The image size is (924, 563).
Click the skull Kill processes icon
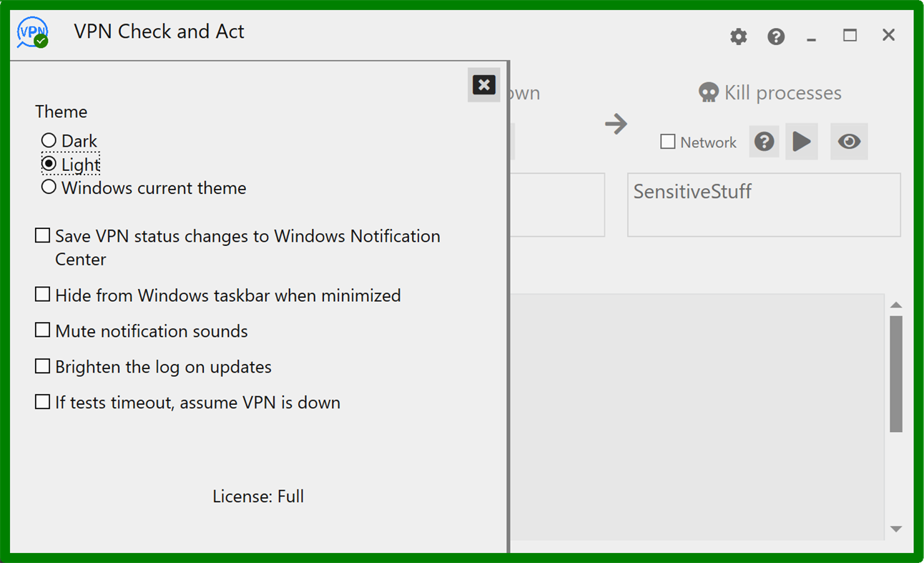click(708, 93)
